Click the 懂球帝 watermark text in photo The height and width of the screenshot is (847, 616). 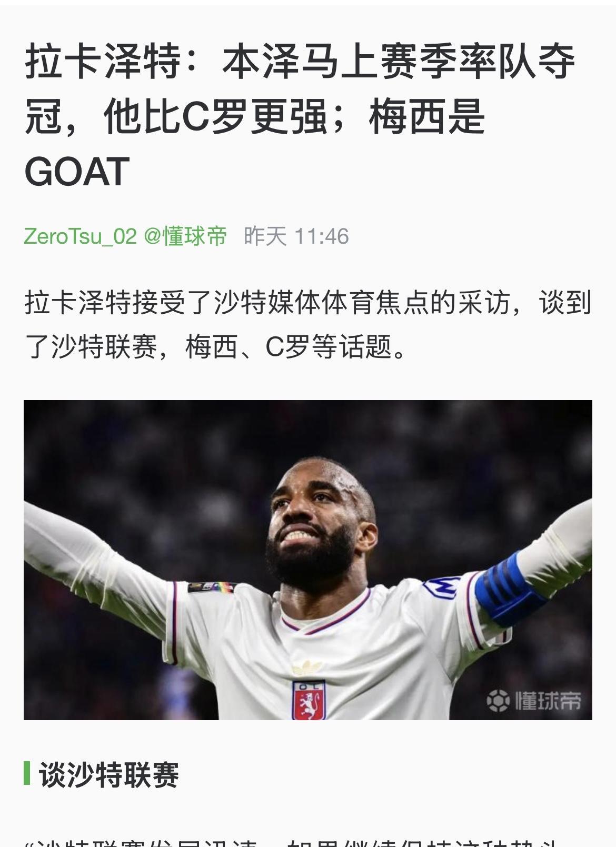548,701
